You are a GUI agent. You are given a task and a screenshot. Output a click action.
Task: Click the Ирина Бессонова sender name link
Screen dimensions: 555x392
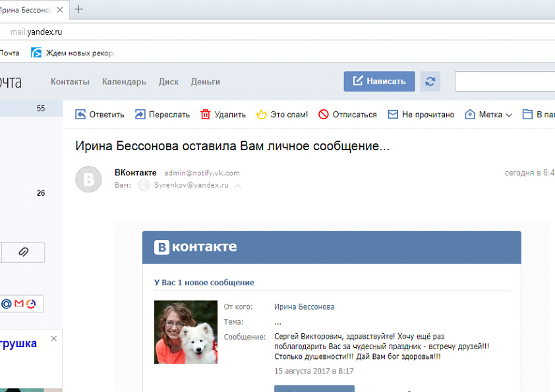(304, 307)
